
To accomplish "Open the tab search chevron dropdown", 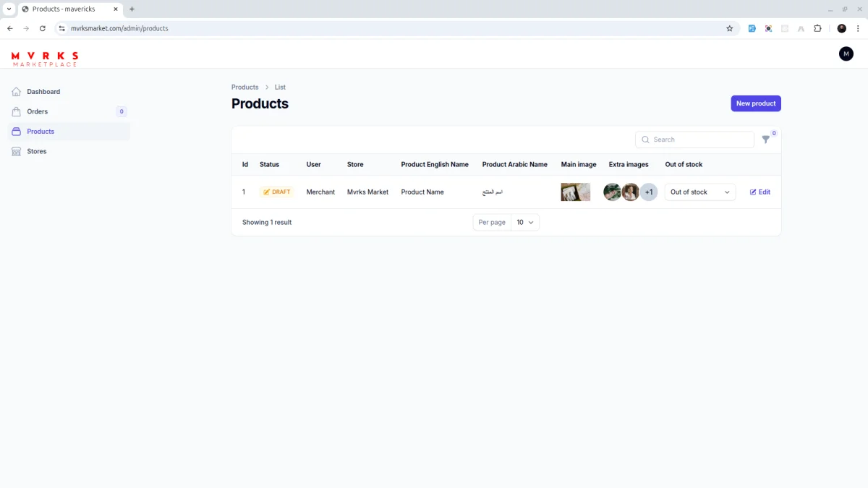I will (9, 9).
